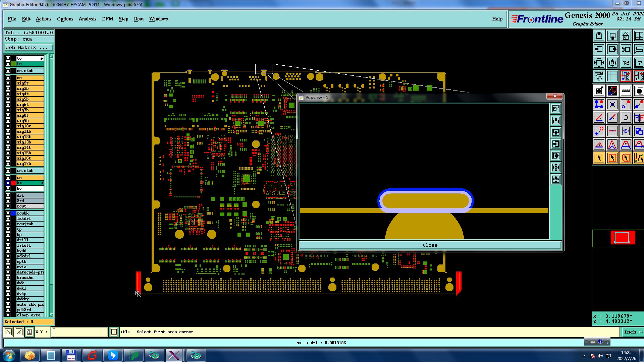This screenshot has width=644, height=362.
Task: Toggle checkbox for the rout layer
Action: click(8, 206)
